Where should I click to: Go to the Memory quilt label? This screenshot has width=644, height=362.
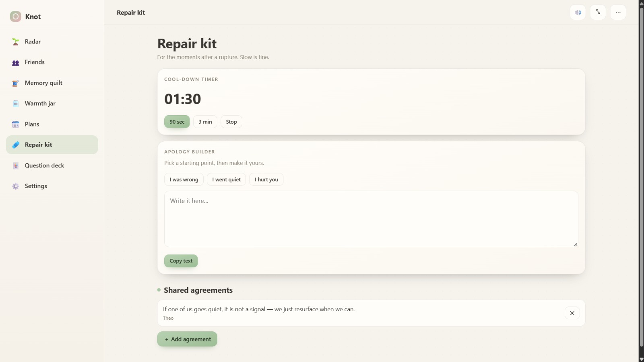tap(43, 83)
